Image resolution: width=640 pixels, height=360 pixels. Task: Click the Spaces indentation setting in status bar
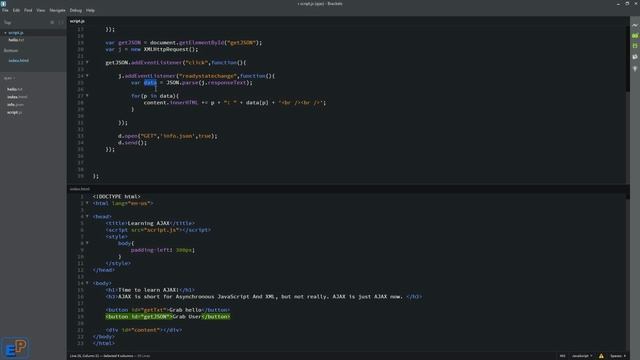[x=618, y=356]
